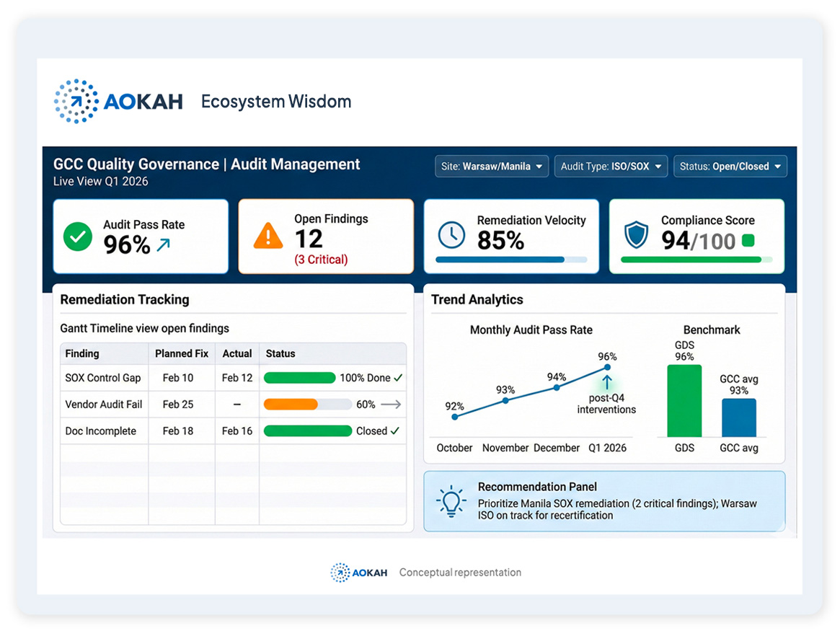Select the Finding column header
This screenshot has width=840, height=636.
[x=82, y=353]
